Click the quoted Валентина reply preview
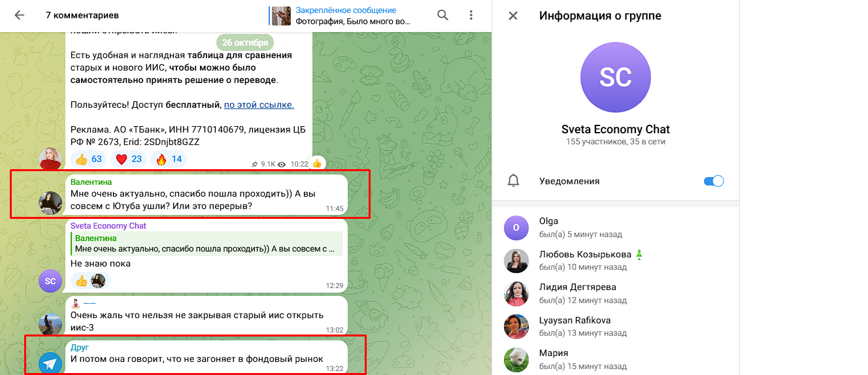Screen dimensions: 868x375 coord(207,244)
